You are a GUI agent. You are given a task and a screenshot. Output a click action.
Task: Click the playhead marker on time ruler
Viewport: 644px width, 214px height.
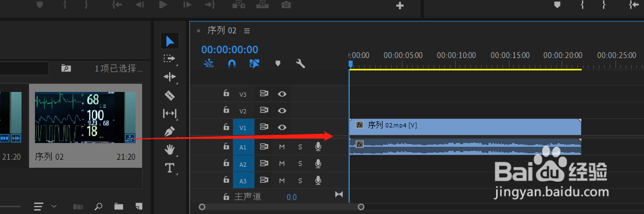coord(350,63)
